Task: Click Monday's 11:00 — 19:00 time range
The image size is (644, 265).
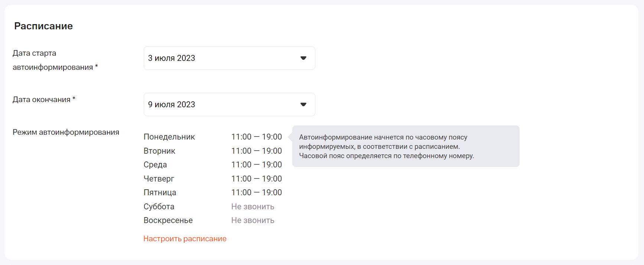Action: (x=257, y=137)
